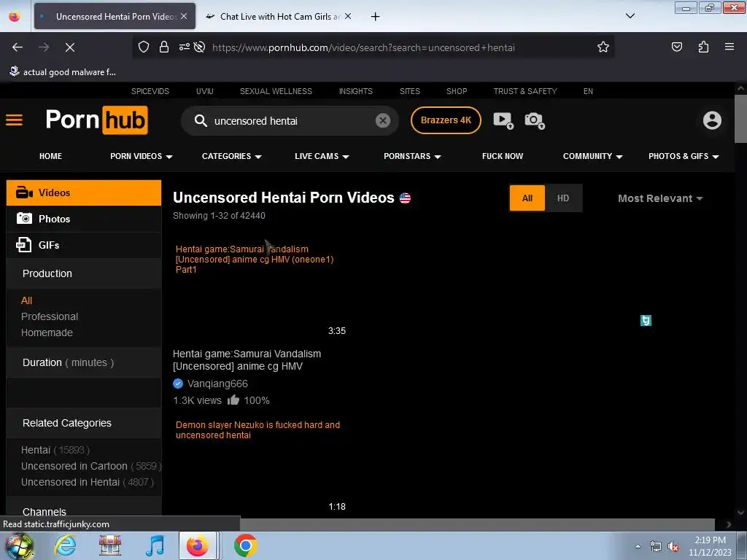Open the site permissions icon in address bar
This screenshot has height=560, width=747.
click(x=185, y=47)
